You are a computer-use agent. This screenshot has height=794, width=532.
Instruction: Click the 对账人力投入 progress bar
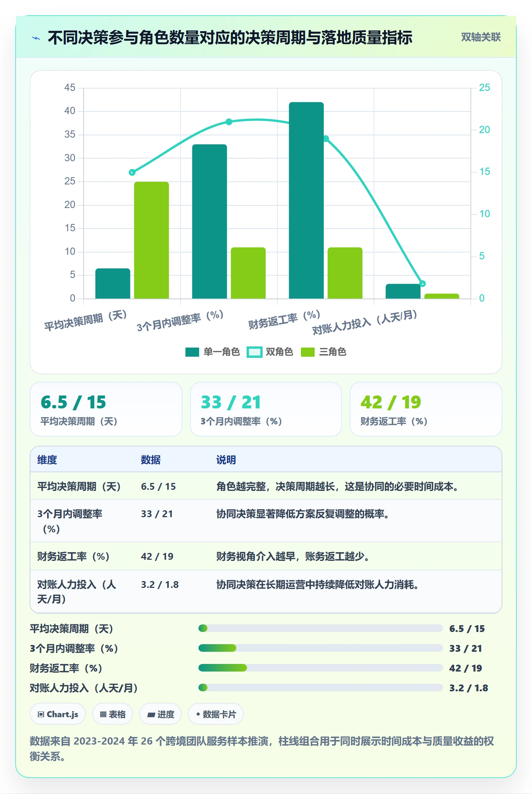point(320,688)
